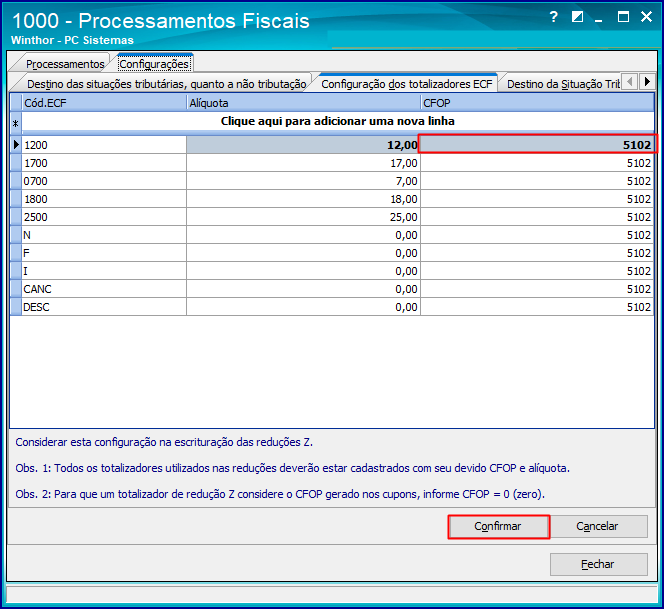This screenshot has height=609, width=664.
Task: Select the 25,00 Alíquota cell
Action: click(x=303, y=217)
